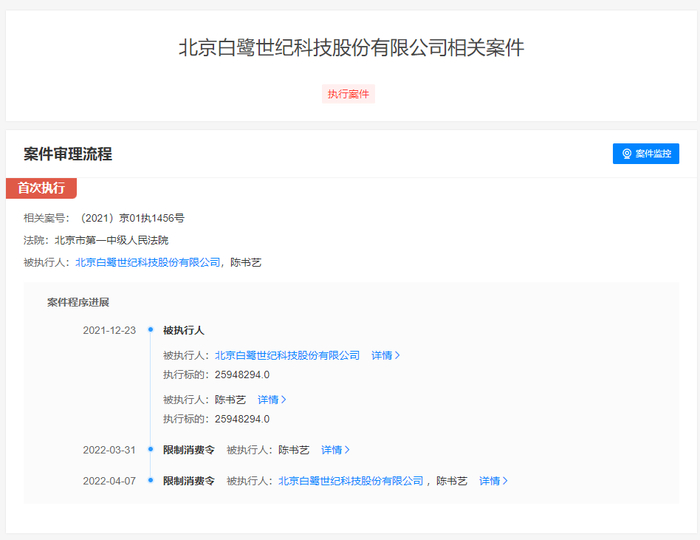Click timeline dot for 2021-12-23
700x540 pixels.
tap(150, 330)
